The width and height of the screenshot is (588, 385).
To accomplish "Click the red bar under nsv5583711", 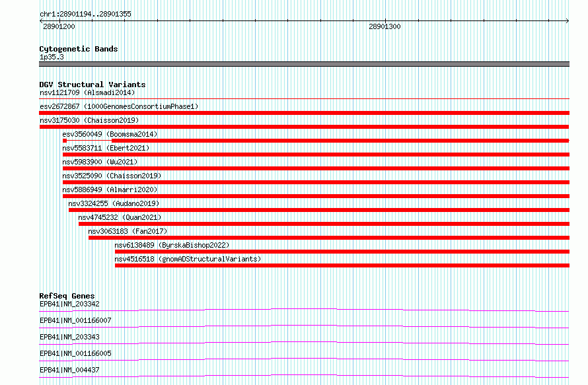I will pyautogui.click(x=316, y=155).
